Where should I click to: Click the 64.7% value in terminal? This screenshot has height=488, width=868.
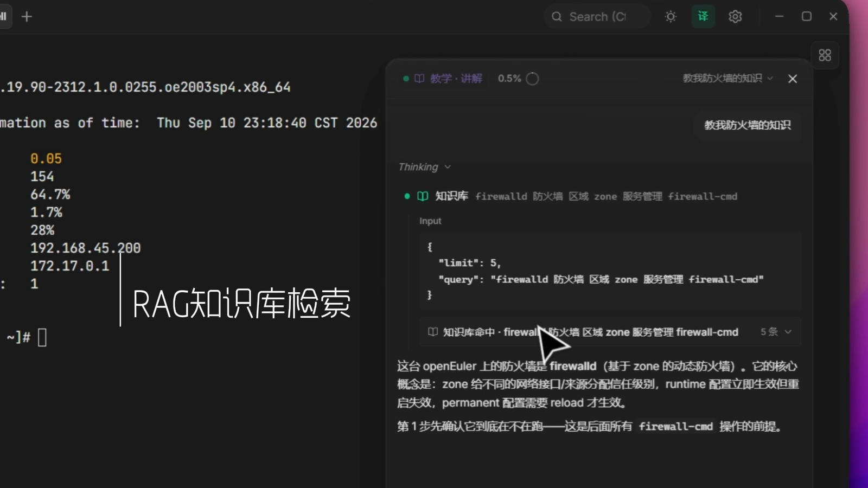pyautogui.click(x=50, y=195)
